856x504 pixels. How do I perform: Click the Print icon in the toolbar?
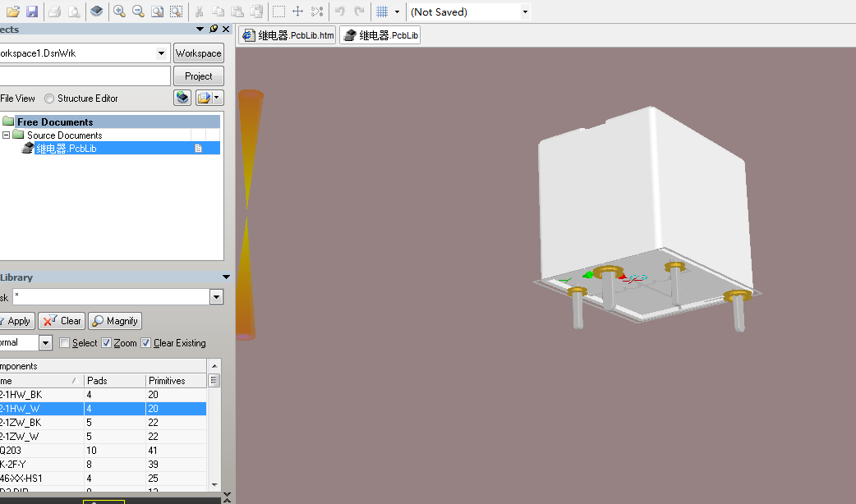pos(54,11)
